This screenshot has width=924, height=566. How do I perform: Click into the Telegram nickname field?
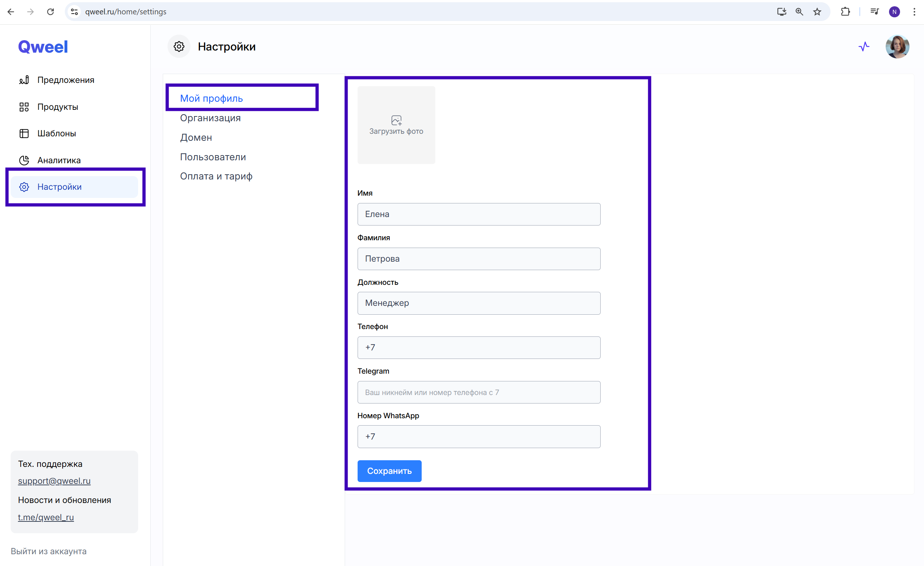point(478,392)
